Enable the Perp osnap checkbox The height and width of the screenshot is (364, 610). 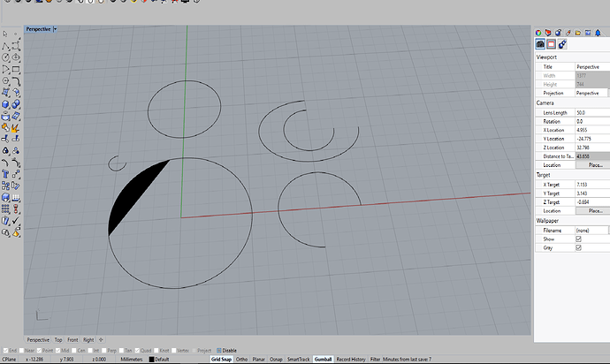(103, 351)
